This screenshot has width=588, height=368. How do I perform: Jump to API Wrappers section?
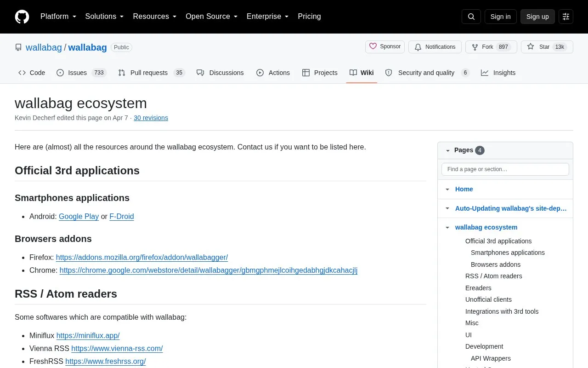point(491,358)
